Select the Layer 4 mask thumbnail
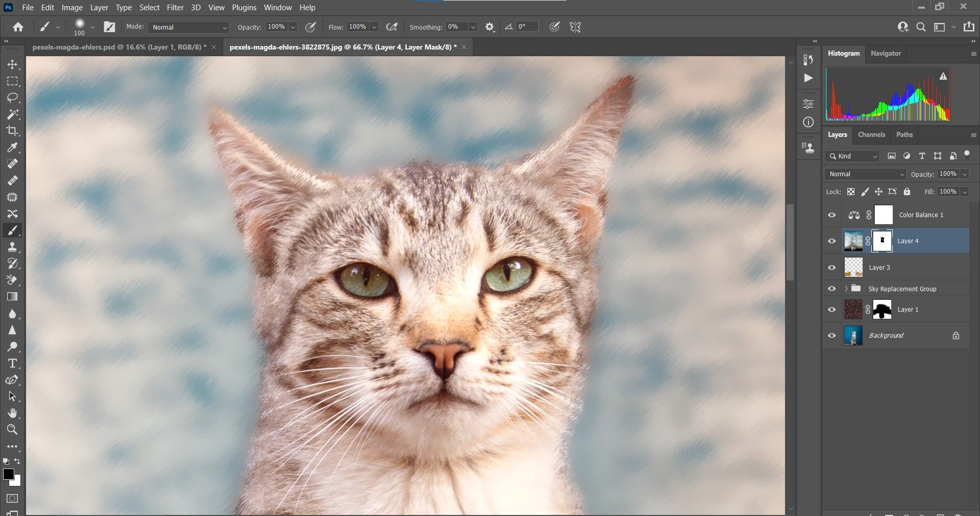 (882, 241)
